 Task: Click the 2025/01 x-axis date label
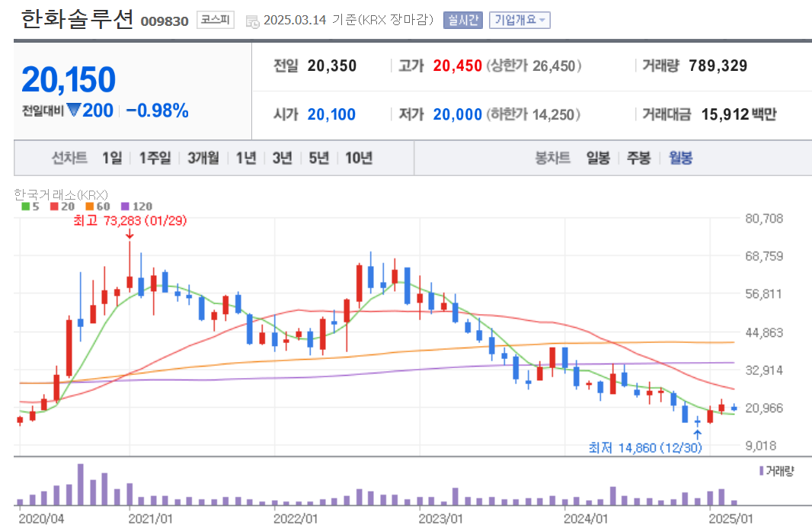click(730, 518)
